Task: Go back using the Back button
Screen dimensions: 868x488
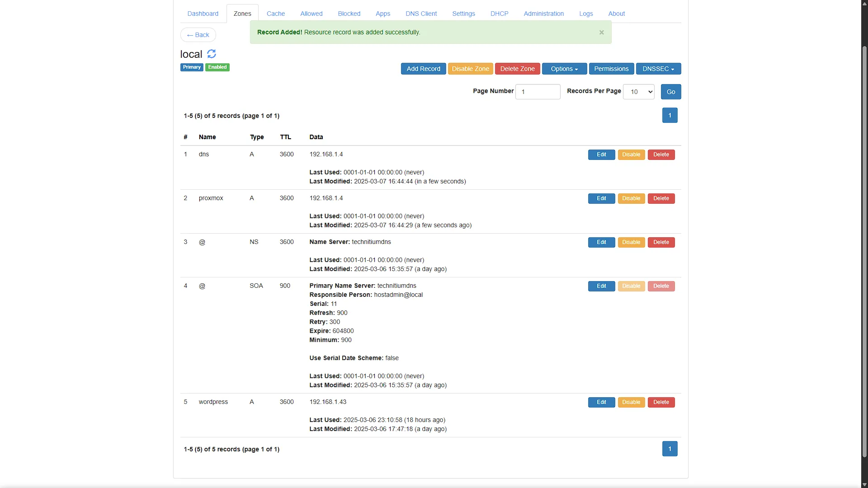Action: 198,35
